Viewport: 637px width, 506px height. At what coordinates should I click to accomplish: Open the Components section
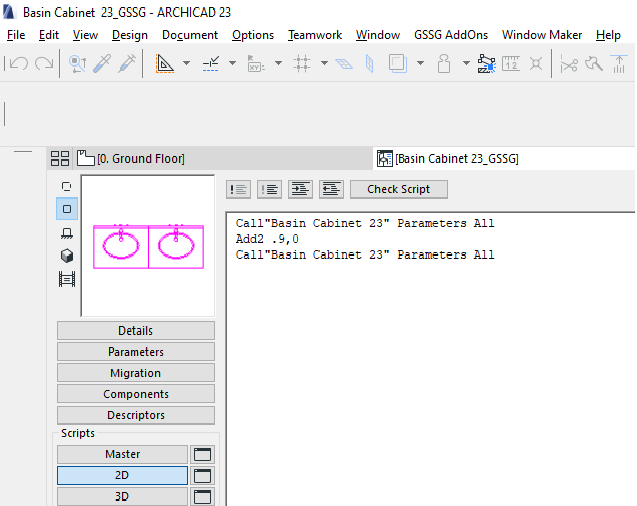[136, 394]
